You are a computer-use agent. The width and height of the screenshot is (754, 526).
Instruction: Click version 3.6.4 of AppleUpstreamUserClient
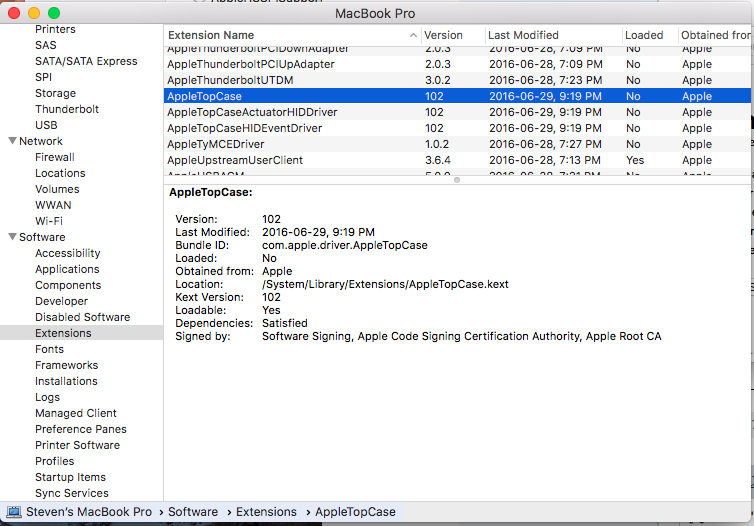point(438,160)
